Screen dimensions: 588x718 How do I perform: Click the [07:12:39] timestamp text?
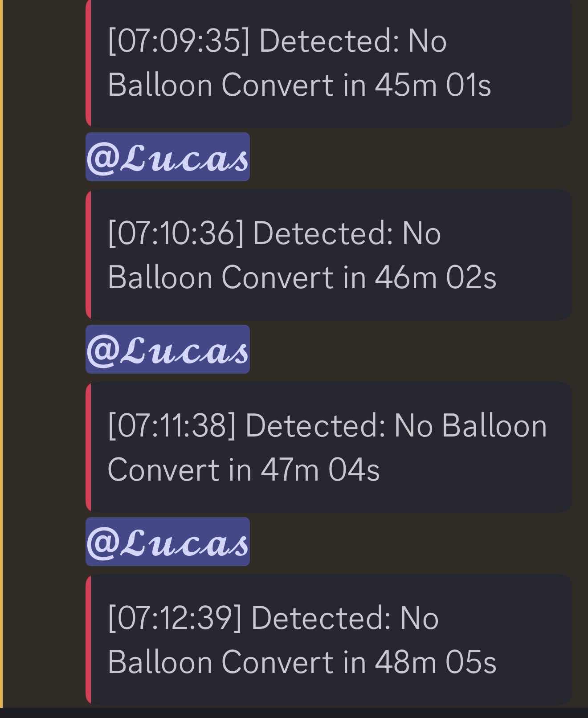click(x=175, y=618)
